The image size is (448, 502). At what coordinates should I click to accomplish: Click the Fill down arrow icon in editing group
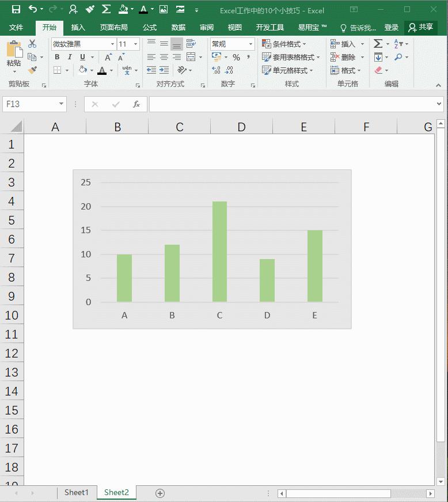378,58
